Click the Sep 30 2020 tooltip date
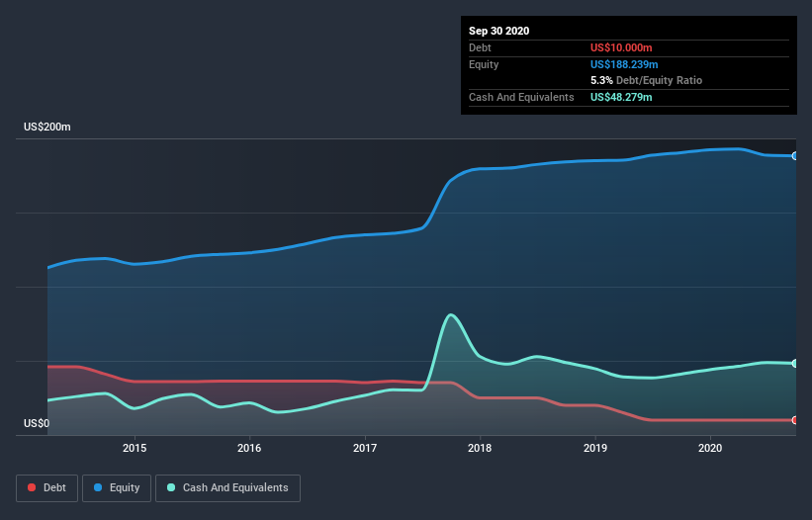Screen dimensions: 812x520 tap(498, 31)
